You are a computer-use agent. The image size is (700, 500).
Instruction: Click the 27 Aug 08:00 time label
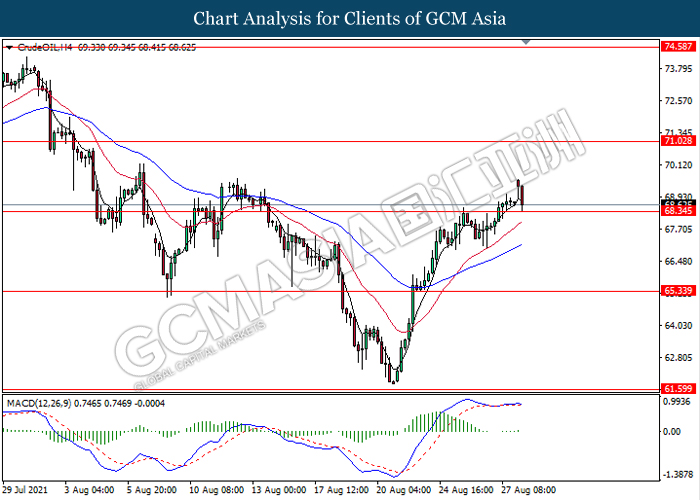pos(529,490)
